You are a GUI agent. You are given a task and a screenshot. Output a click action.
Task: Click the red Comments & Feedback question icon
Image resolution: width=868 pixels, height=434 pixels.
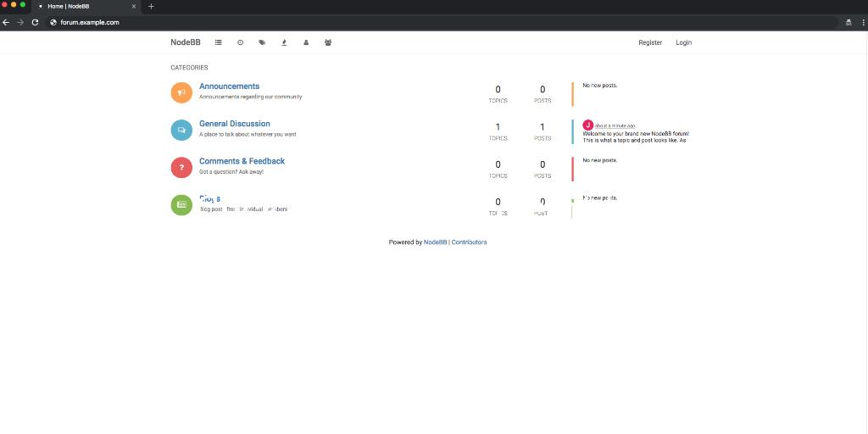coord(181,167)
